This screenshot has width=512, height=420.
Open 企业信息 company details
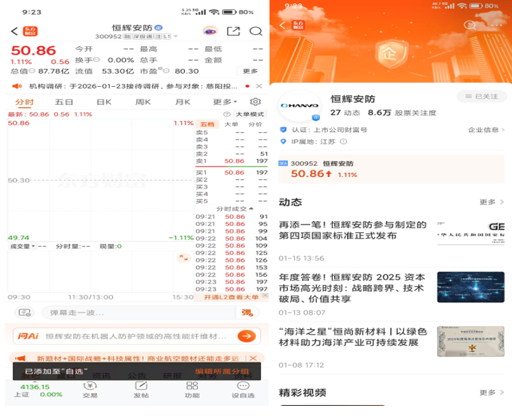click(486, 129)
